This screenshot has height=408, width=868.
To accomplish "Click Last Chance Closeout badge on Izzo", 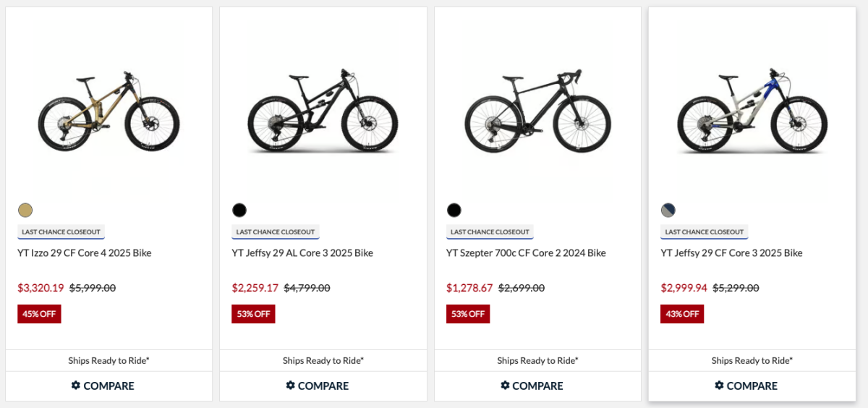I will coord(61,232).
